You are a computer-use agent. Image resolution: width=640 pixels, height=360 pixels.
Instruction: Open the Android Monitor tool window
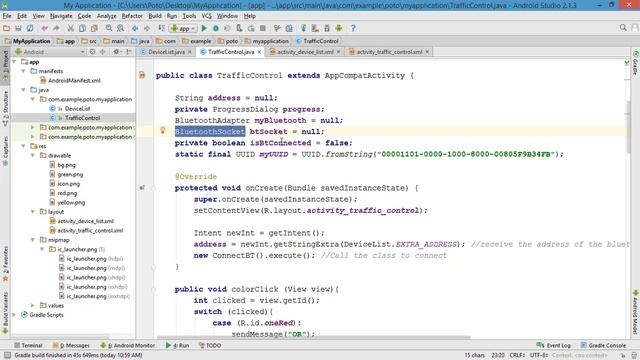[x=128, y=345]
